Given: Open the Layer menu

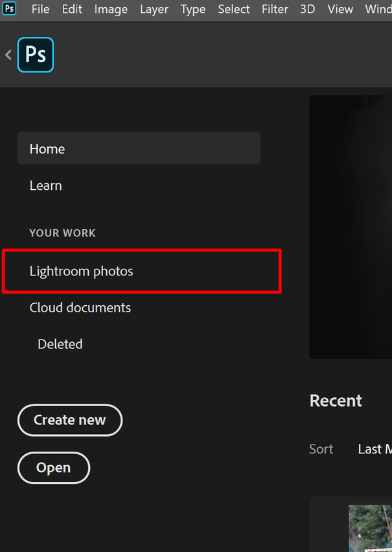Looking at the screenshot, I should [x=154, y=9].
